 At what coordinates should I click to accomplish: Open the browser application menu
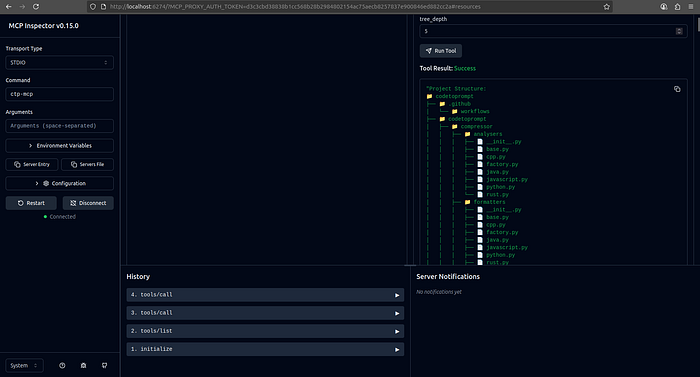(691, 7)
